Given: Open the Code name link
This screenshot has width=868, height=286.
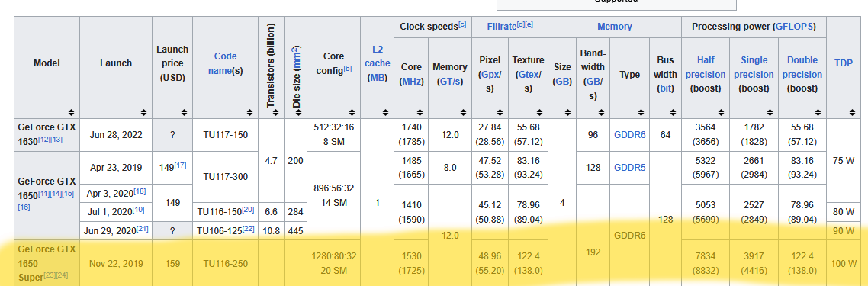Looking at the screenshot, I should [x=225, y=63].
